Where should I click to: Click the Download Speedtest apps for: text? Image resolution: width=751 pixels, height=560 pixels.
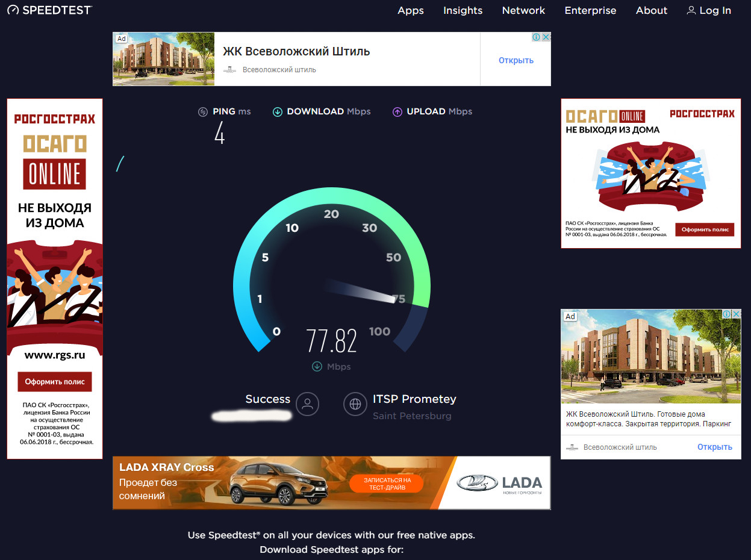tap(331, 549)
